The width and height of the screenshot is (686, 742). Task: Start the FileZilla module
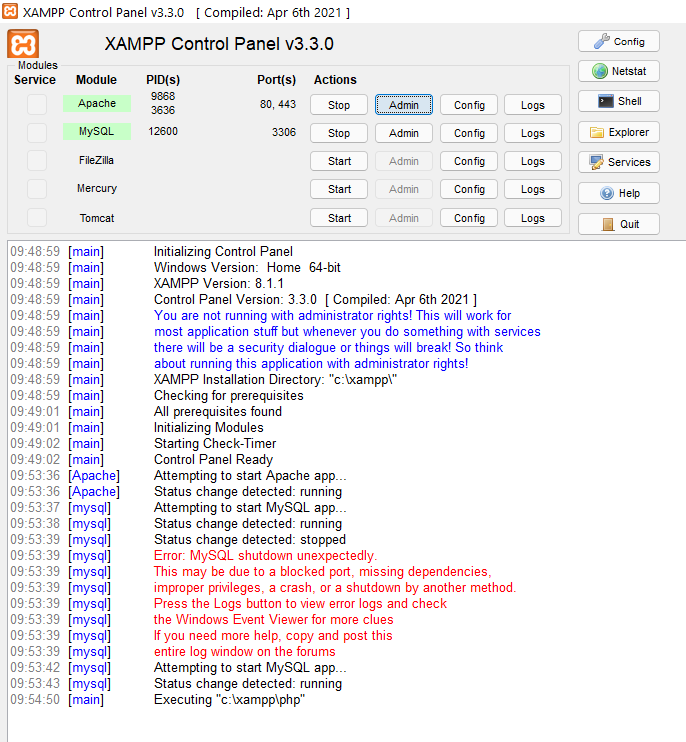339,161
